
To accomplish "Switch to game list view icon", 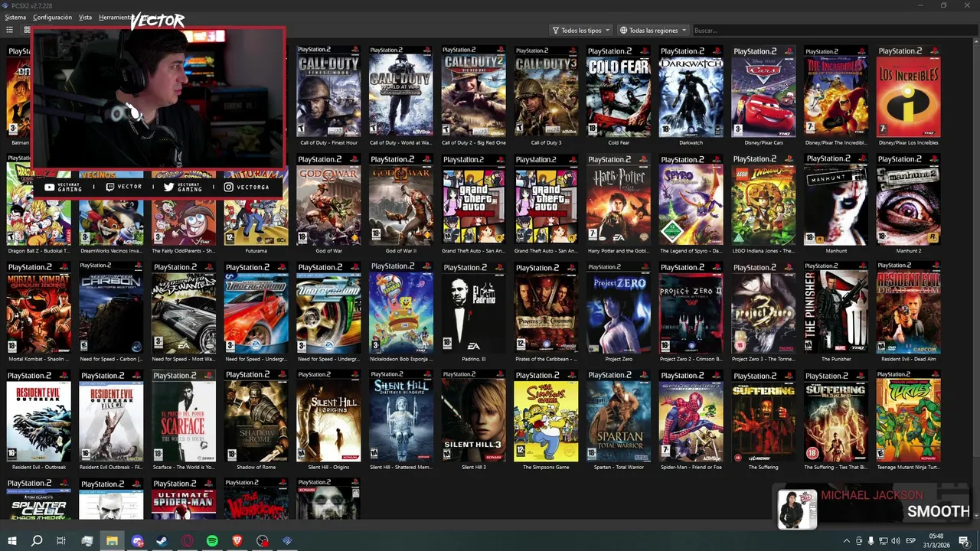I will pyautogui.click(x=10, y=30).
